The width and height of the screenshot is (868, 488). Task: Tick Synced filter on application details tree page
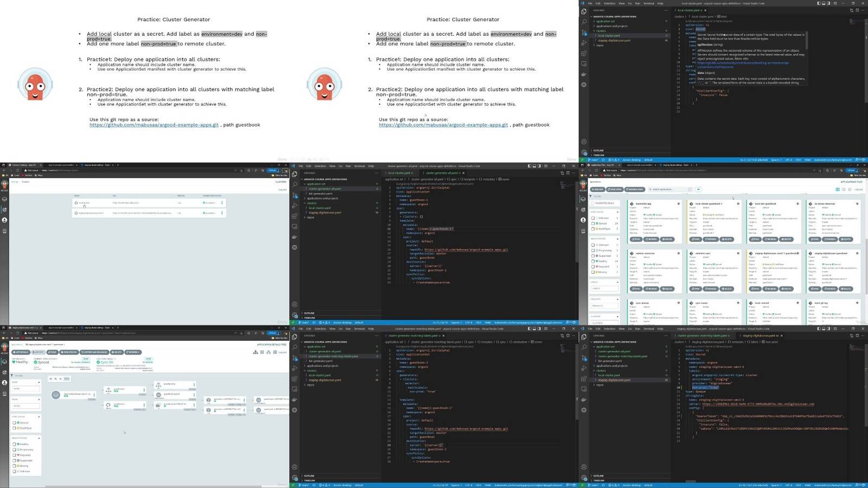click(x=15, y=423)
